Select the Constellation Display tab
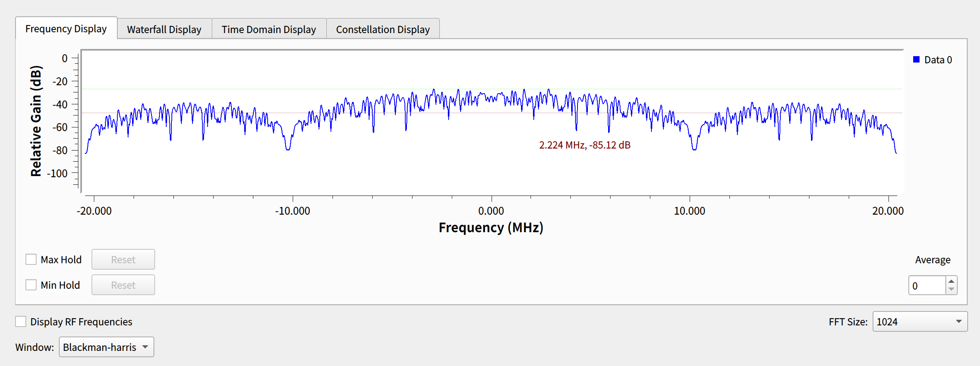 click(x=383, y=29)
